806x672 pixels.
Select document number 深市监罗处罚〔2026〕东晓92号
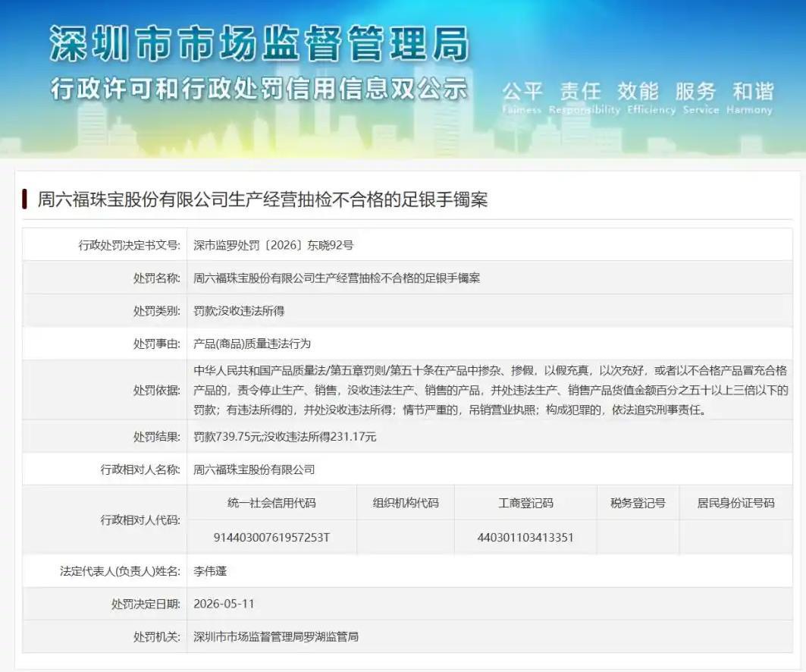(x=274, y=245)
